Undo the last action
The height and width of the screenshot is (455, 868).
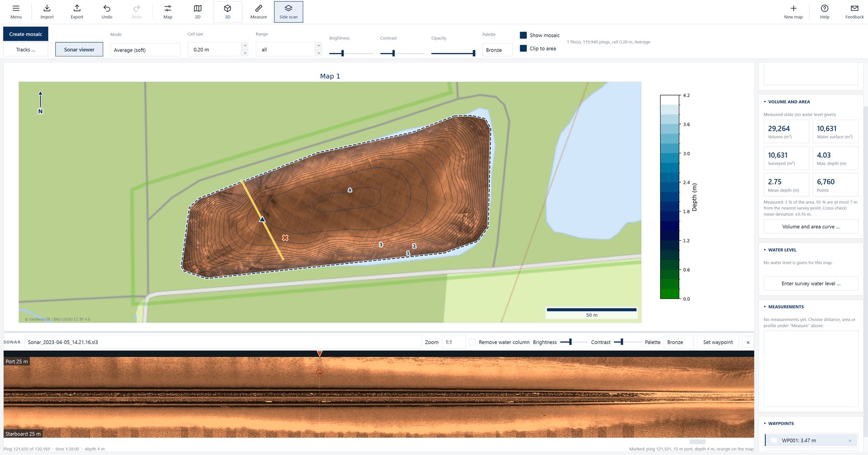click(107, 12)
